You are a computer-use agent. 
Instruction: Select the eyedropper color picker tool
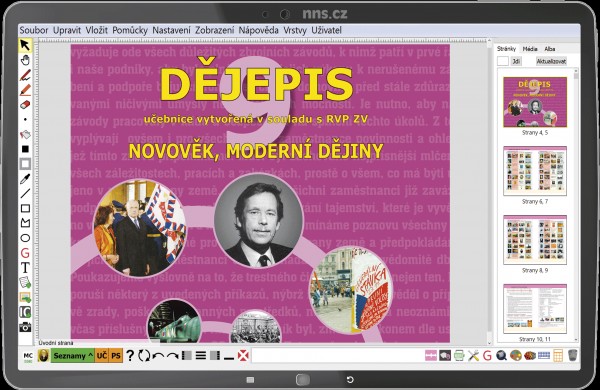click(x=25, y=179)
